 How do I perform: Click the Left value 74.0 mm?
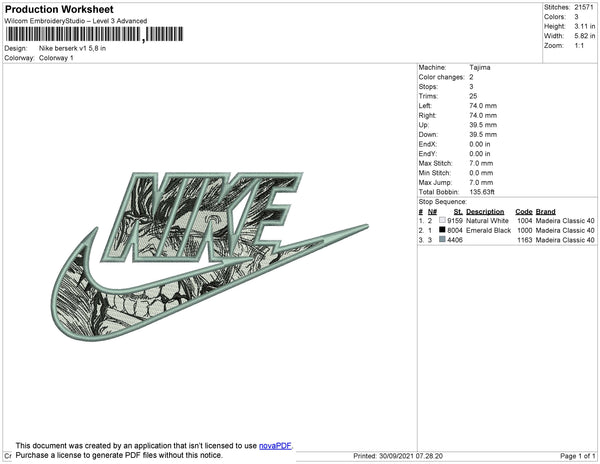(x=483, y=106)
